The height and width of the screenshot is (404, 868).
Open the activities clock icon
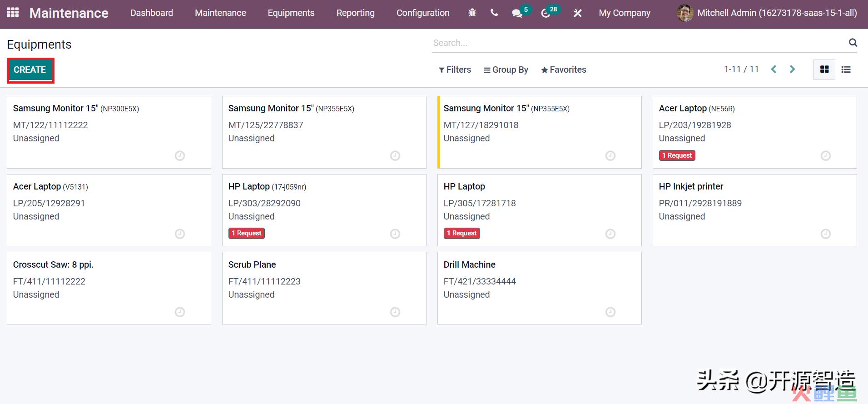(x=546, y=13)
